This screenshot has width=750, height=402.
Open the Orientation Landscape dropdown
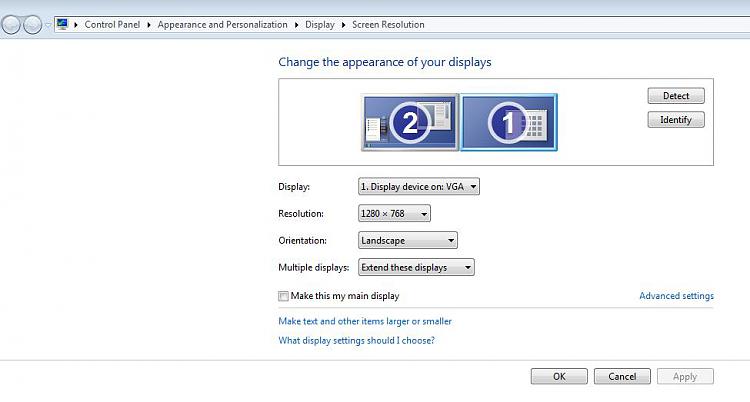pyautogui.click(x=408, y=240)
